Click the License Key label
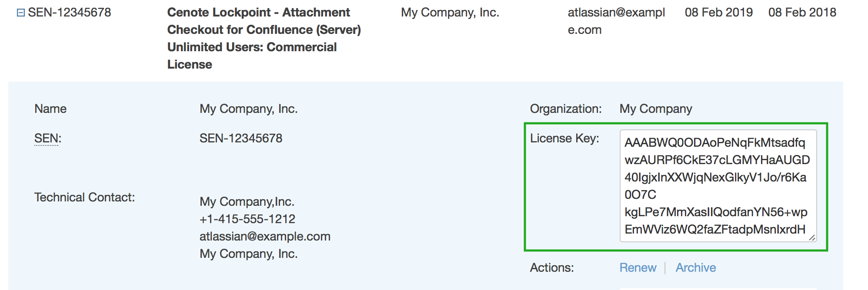This screenshot has width=868, height=290. coord(564,138)
